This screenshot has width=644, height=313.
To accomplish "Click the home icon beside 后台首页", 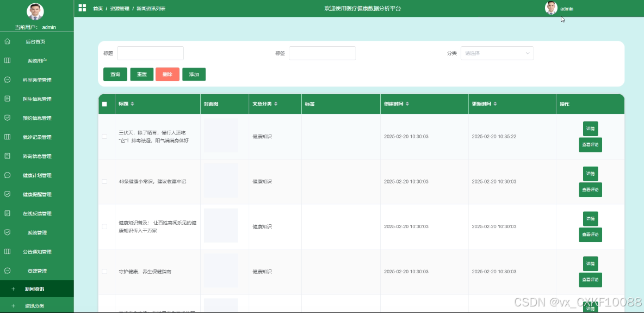I will pos(7,41).
